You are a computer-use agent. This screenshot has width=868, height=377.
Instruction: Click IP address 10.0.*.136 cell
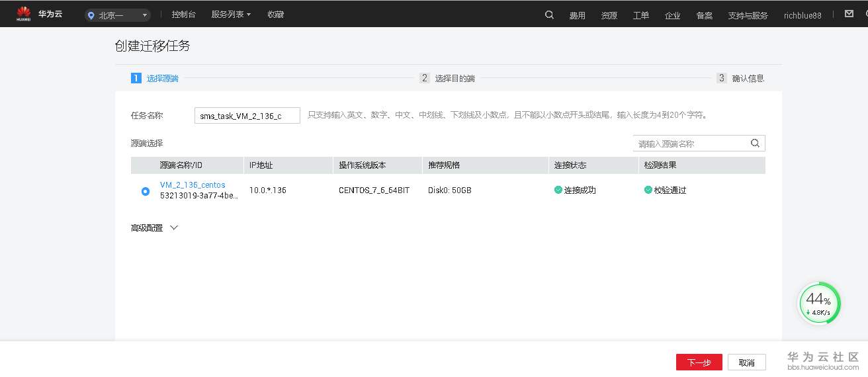click(268, 190)
